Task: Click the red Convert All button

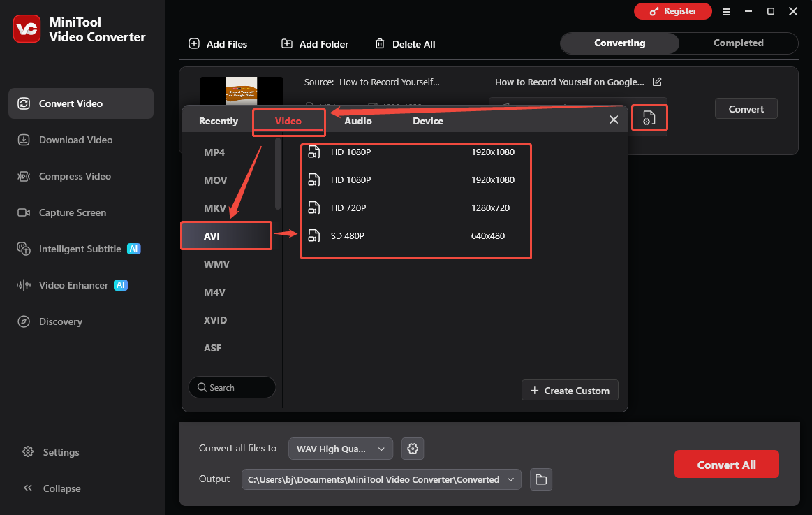Action: pyautogui.click(x=727, y=464)
